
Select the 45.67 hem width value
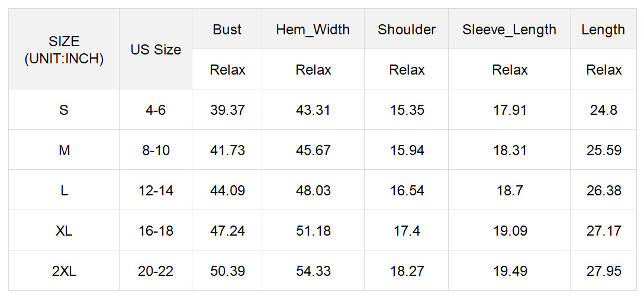tap(313, 150)
